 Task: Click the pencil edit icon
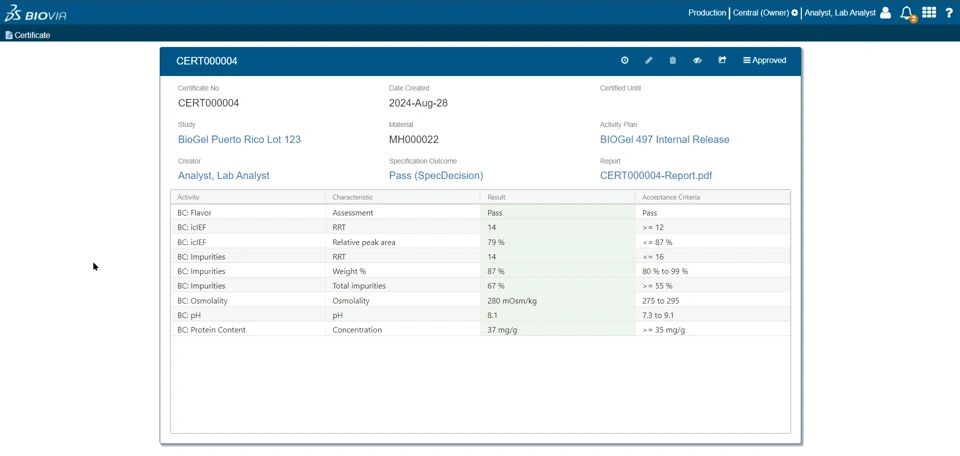[649, 61]
